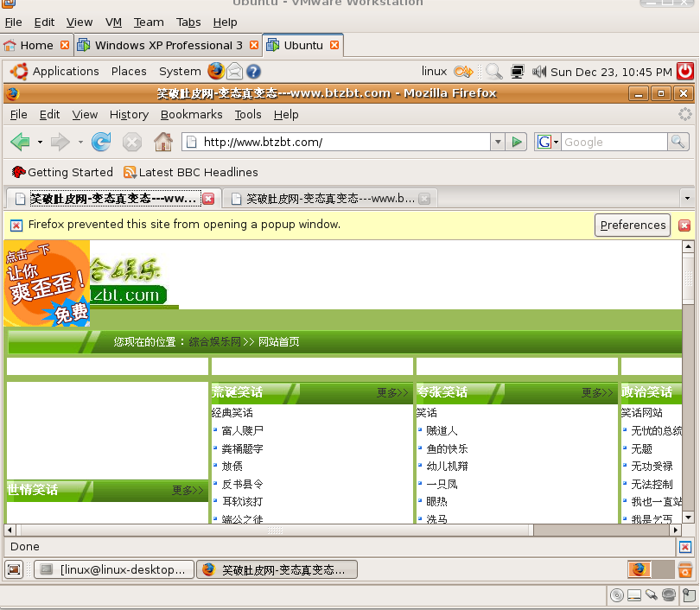Go to the Firefox Home page icon
The width and height of the screenshot is (700, 610).
163,142
